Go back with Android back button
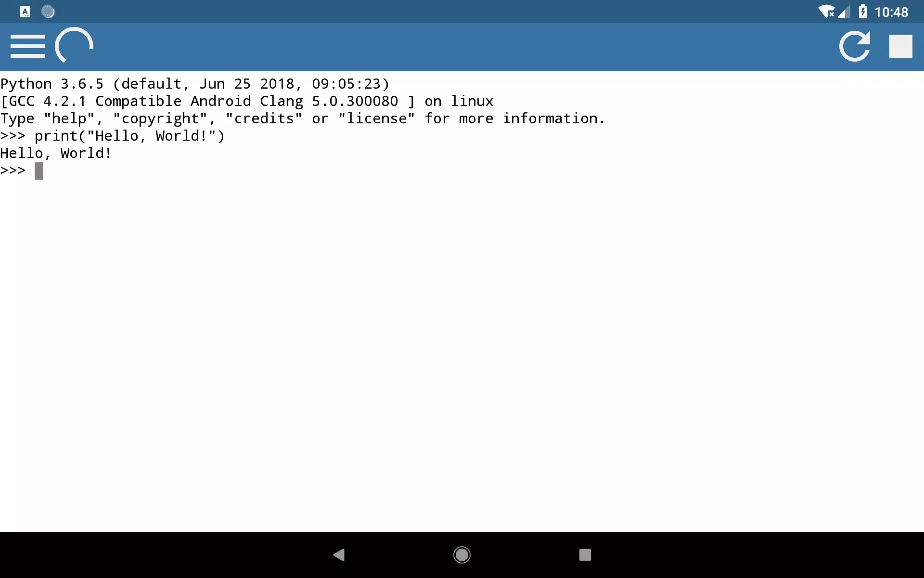The height and width of the screenshot is (578, 924). pos(339,555)
